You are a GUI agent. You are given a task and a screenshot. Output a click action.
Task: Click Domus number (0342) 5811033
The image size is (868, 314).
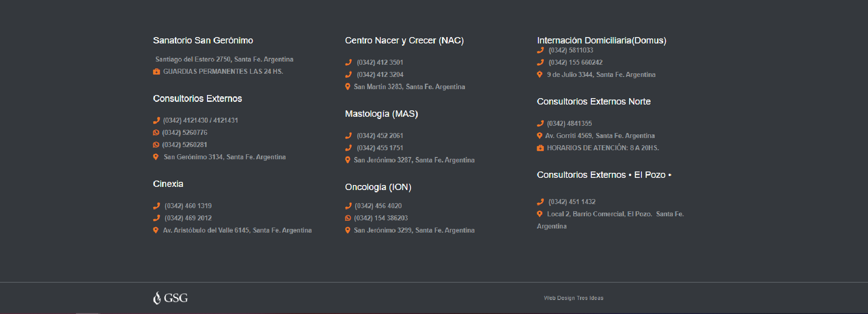[x=571, y=50]
